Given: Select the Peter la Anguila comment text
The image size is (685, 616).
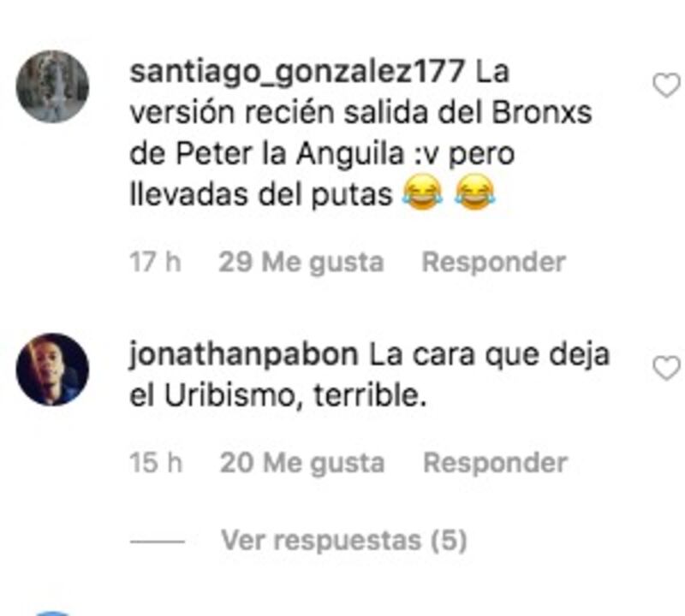Looking at the screenshot, I should 360,133.
